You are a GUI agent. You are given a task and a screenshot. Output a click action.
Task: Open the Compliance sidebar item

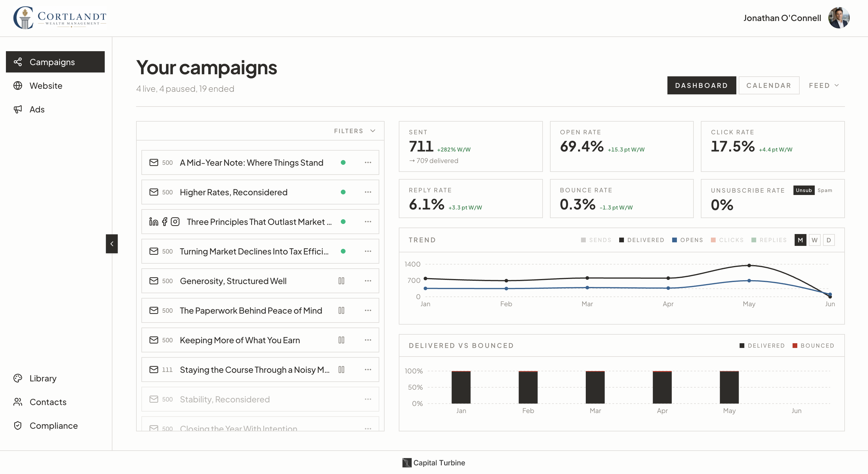[x=55, y=425]
